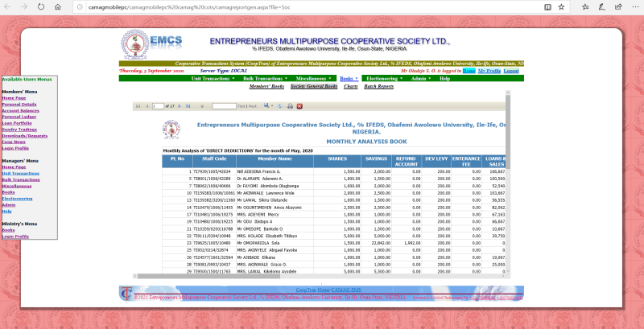Open CoopTran Home footer link

click(312, 290)
